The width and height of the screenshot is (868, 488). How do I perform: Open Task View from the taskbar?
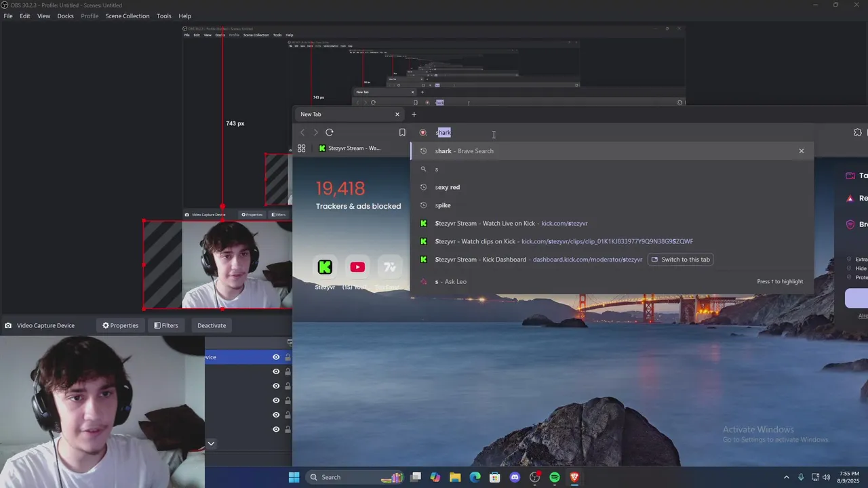tap(416, 477)
